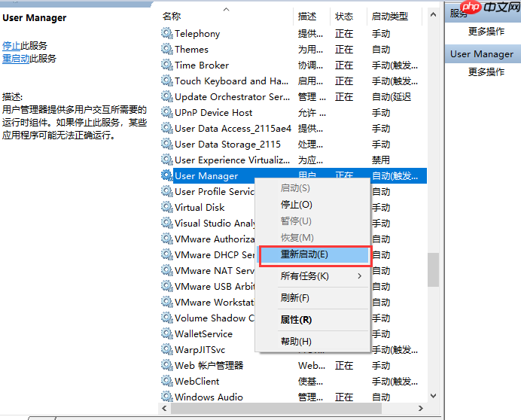
Task: Click the vertical scrollbar down arrow
Action: tap(433, 395)
